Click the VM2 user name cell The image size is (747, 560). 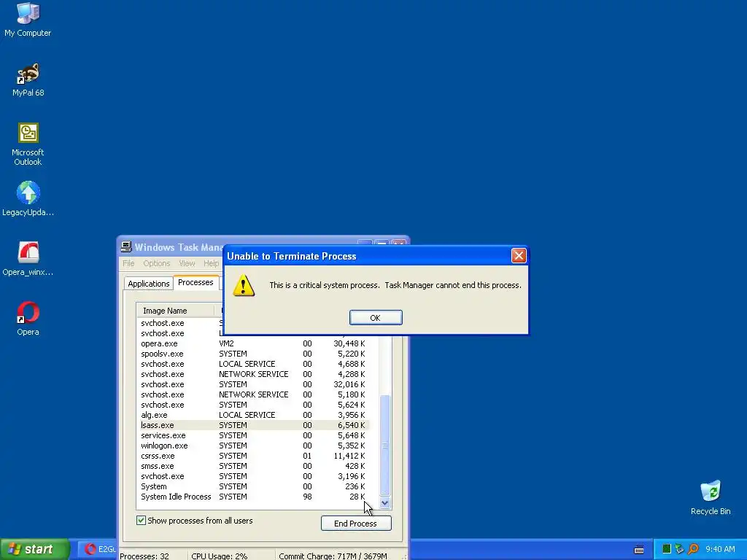point(226,343)
